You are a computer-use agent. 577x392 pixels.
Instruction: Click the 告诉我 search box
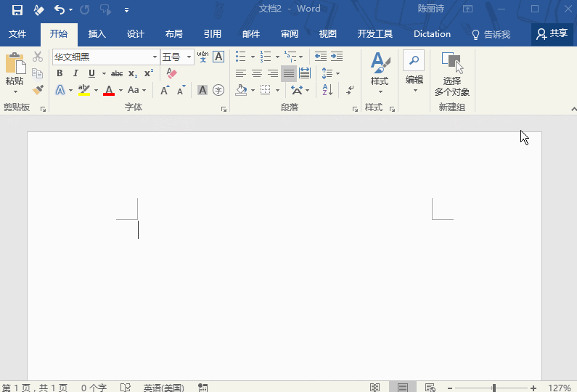(491, 34)
